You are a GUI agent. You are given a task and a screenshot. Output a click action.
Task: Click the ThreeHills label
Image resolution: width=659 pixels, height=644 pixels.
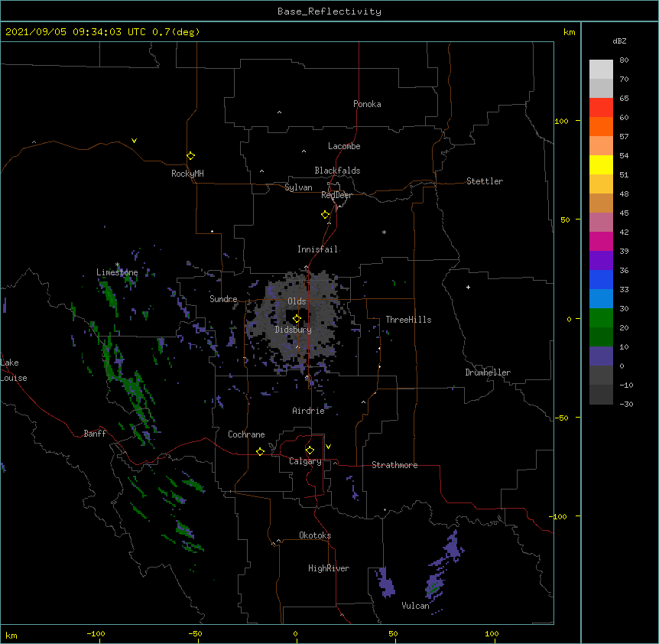(x=408, y=320)
